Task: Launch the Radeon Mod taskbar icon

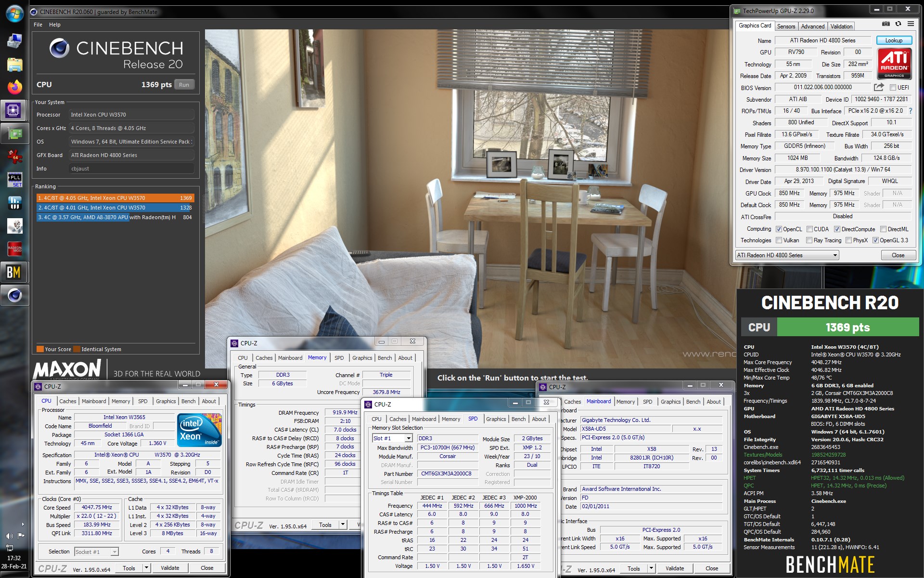Action: click(14, 249)
